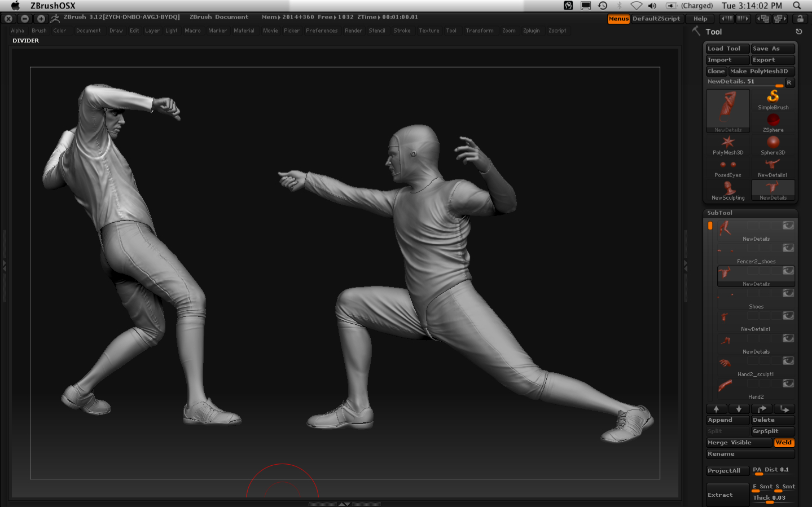Open the volume control in menu bar

coord(652,6)
